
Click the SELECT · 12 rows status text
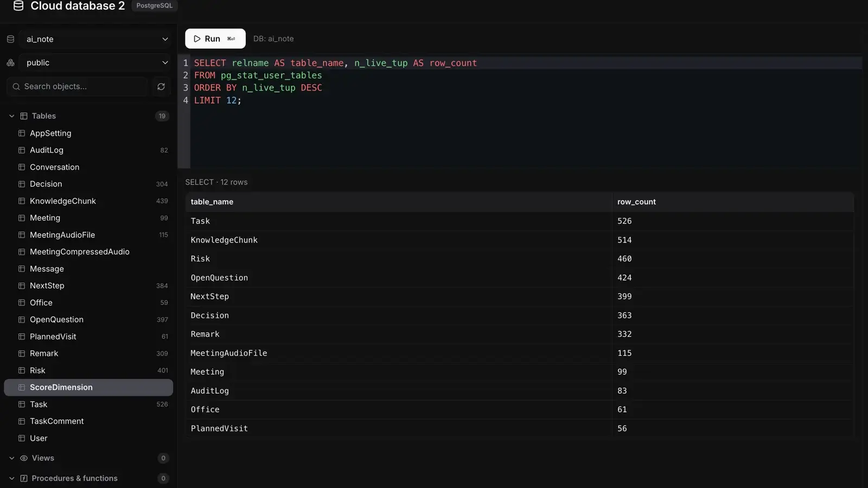click(216, 182)
